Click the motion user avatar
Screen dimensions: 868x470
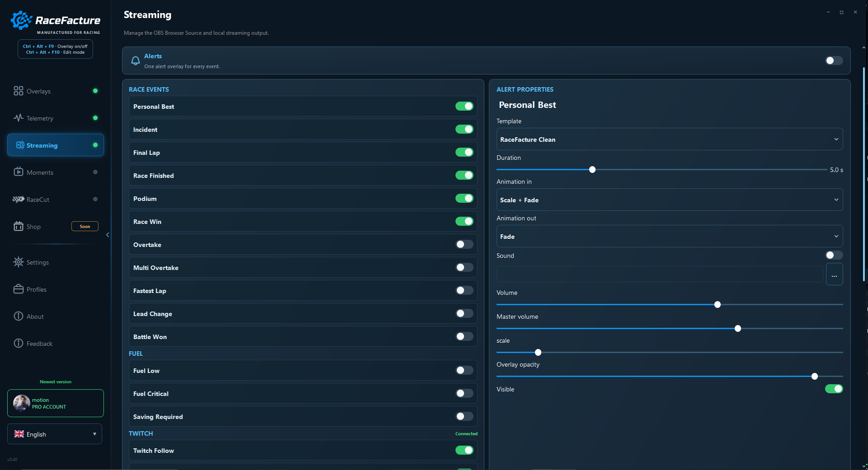point(21,403)
